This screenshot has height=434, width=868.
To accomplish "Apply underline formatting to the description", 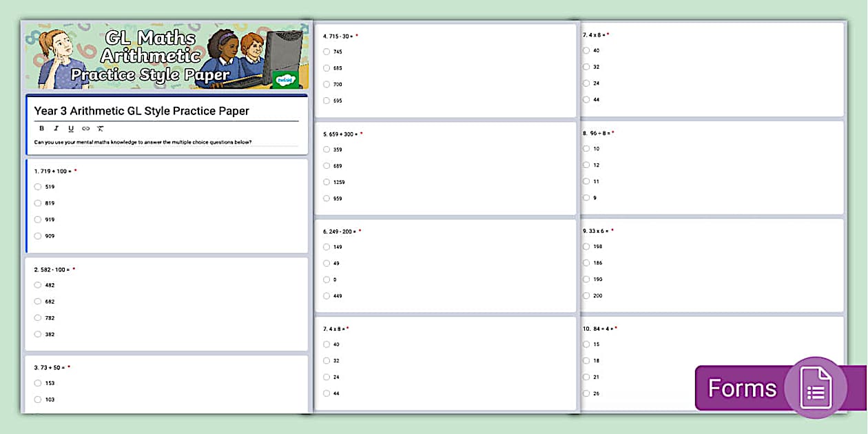I will click(70, 128).
